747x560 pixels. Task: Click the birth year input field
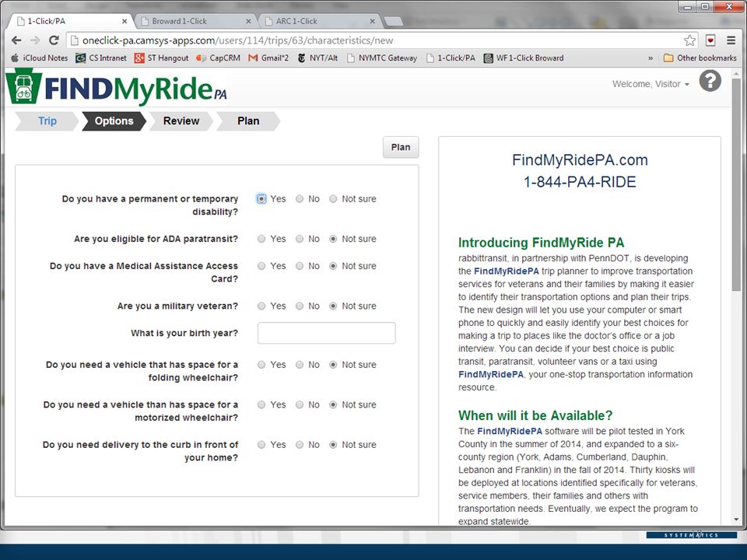(x=326, y=334)
